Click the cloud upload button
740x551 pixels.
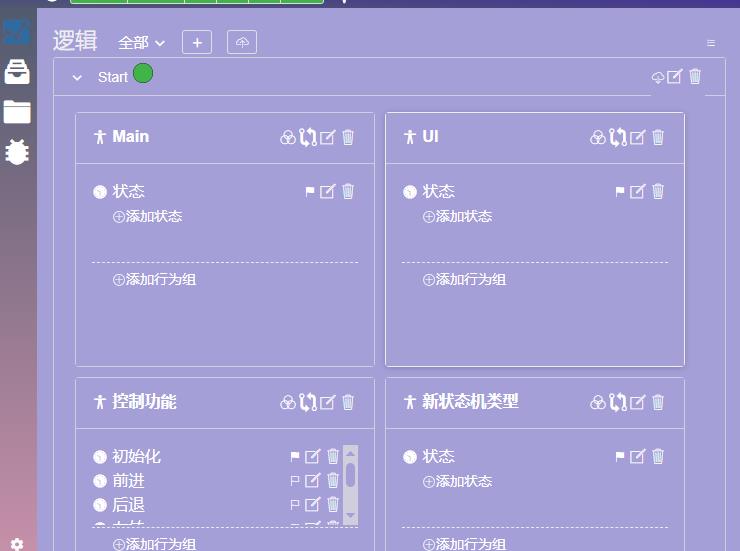point(242,42)
